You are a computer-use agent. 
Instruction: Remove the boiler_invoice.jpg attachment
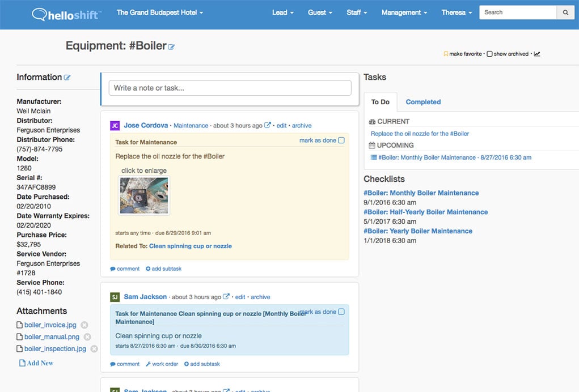point(84,325)
